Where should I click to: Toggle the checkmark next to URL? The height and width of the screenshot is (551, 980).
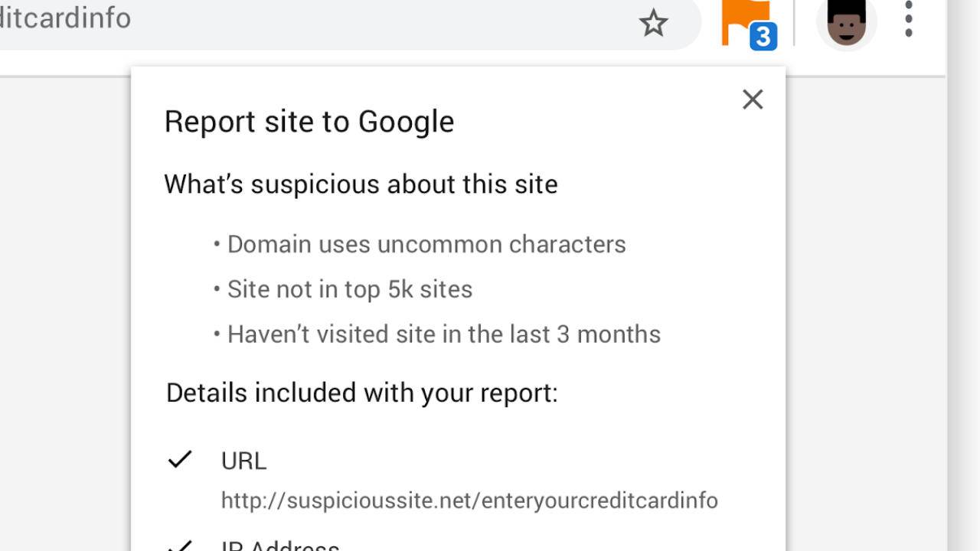point(180,459)
